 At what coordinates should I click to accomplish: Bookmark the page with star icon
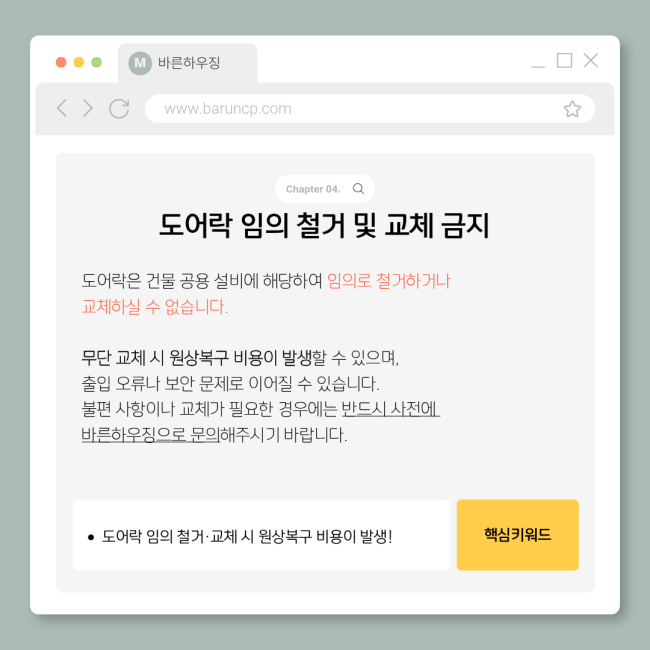pos(572,109)
